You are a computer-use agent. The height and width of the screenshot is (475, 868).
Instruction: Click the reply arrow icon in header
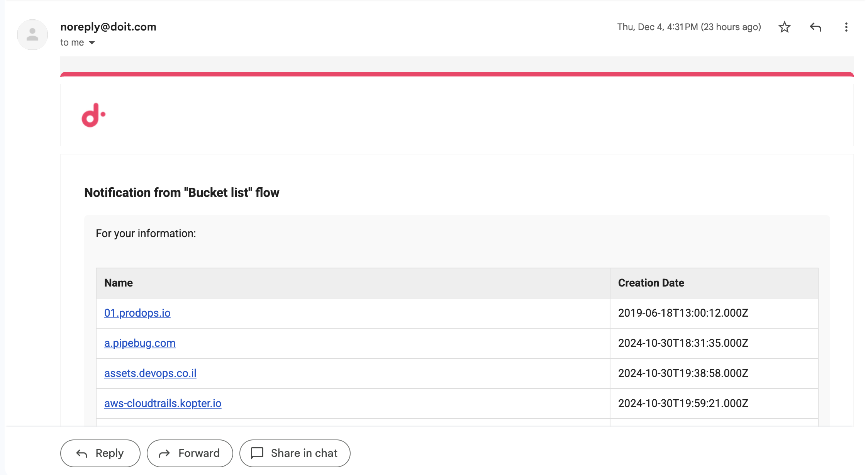coord(815,27)
